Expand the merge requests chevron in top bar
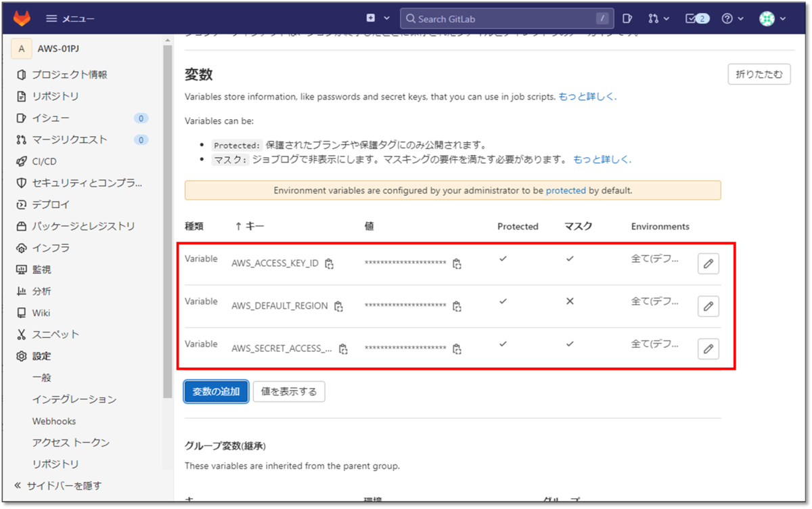Screen dimensions: 812x509 [x=666, y=18]
